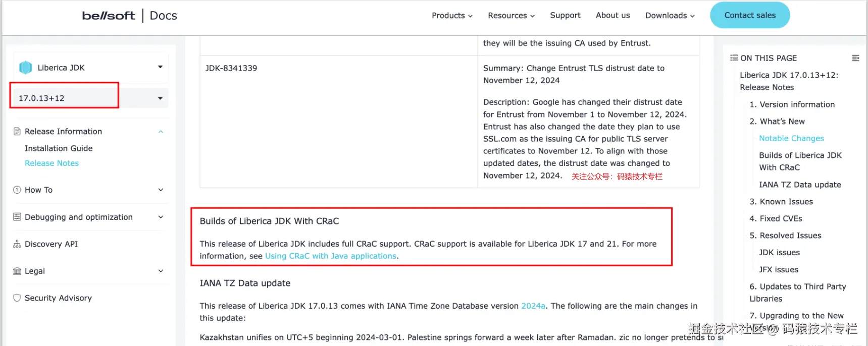Click the Contact sales button
This screenshot has height=346, width=868.
tap(749, 16)
